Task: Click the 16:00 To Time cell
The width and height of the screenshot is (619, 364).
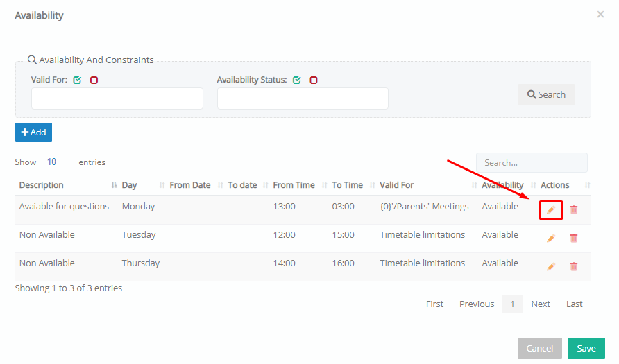Action: coord(343,263)
